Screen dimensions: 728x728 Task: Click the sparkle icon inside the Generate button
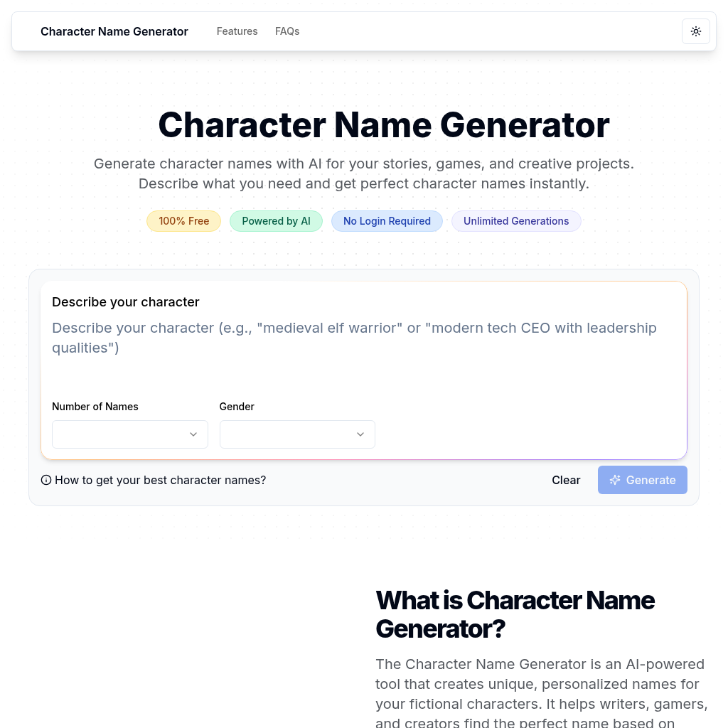point(615,480)
